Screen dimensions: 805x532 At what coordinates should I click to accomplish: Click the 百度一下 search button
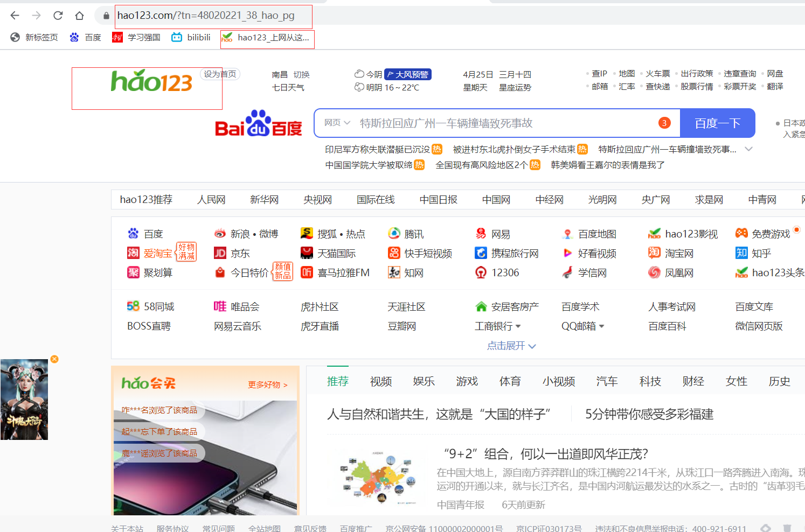click(x=718, y=123)
